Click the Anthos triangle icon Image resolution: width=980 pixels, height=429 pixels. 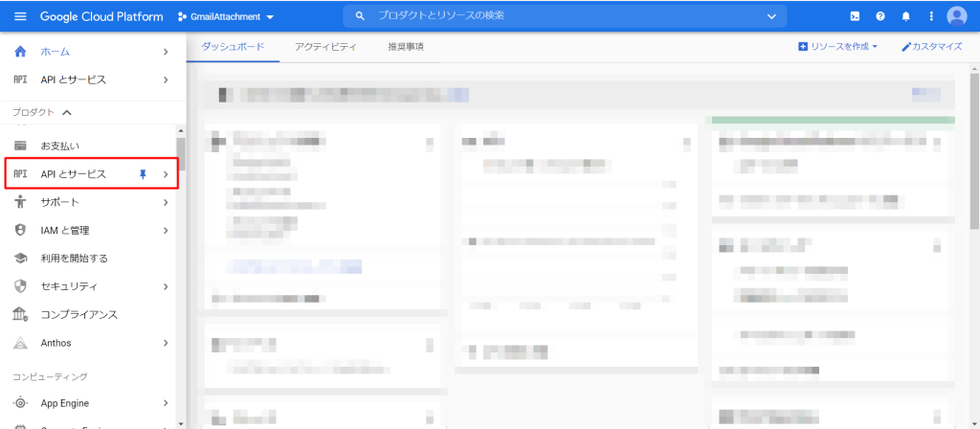(x=20, y=343)
